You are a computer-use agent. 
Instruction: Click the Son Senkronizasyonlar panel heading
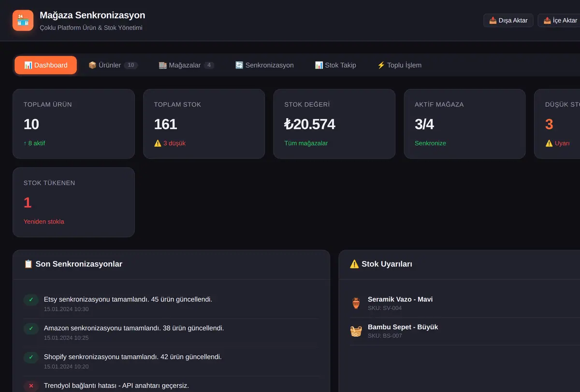click(73, 264)
